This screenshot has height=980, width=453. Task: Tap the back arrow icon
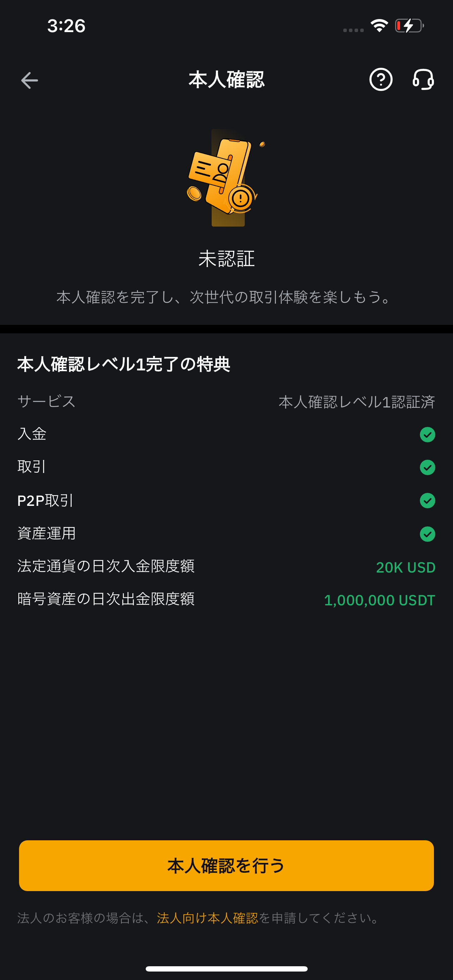(29, 80)
